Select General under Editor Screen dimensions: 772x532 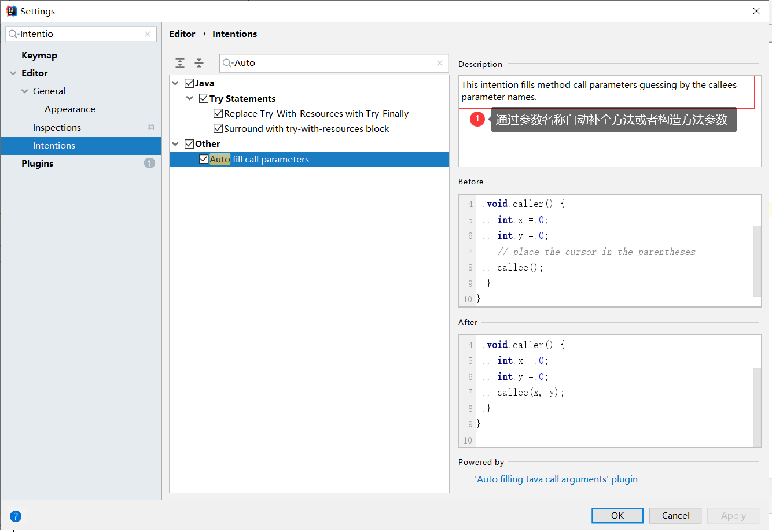[x=49, y=91]
